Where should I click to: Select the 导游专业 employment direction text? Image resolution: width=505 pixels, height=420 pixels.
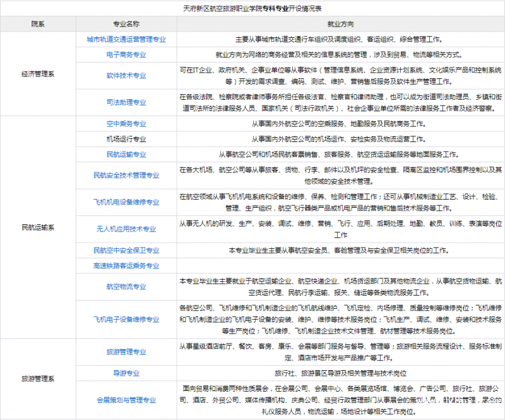pyautogui.click(x=340, y=373)
